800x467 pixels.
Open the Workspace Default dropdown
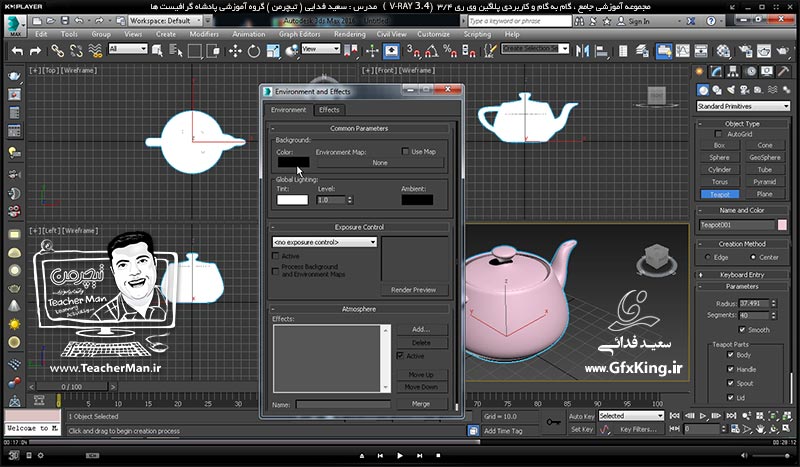[166, 21]
